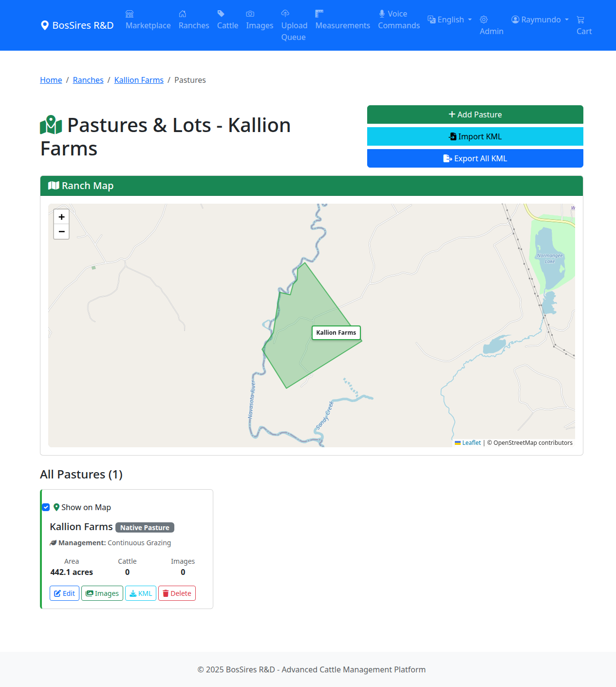Click the Leaflet attribution link
Screen dimensions: 616x687
(471, 442)
